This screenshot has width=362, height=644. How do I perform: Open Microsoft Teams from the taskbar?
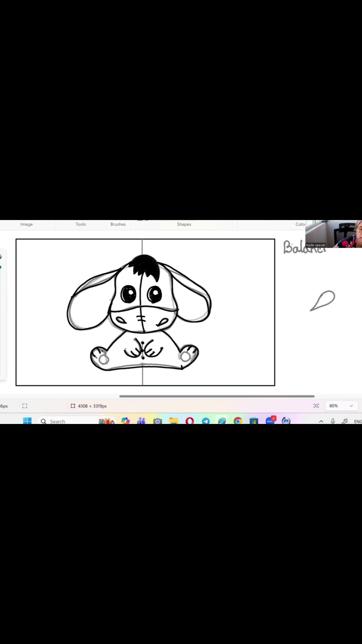[141, 421]
